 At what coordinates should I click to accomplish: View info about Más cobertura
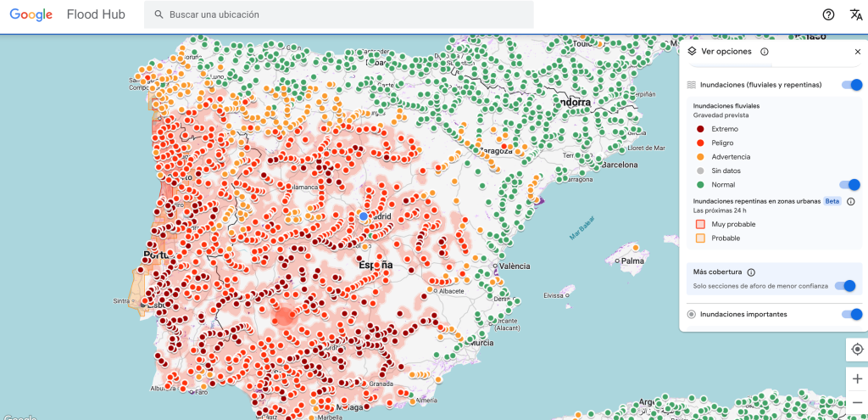[x=751, y=272]
